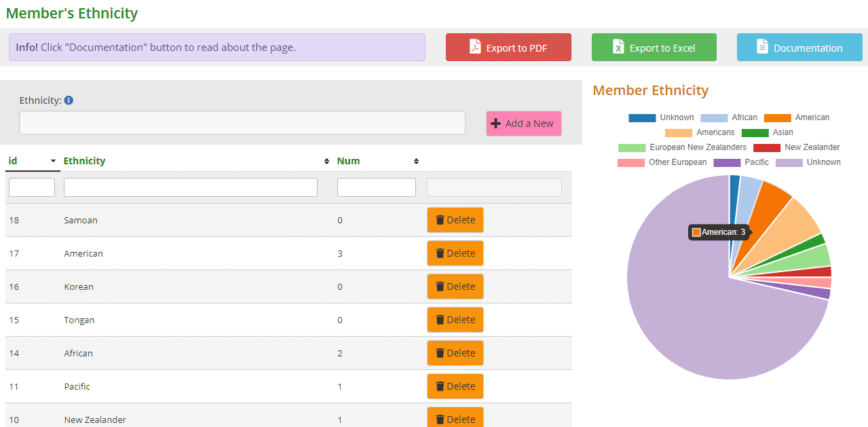Click the Num filter box
Screen dimensions: 868x427
(x=377, y=187)
